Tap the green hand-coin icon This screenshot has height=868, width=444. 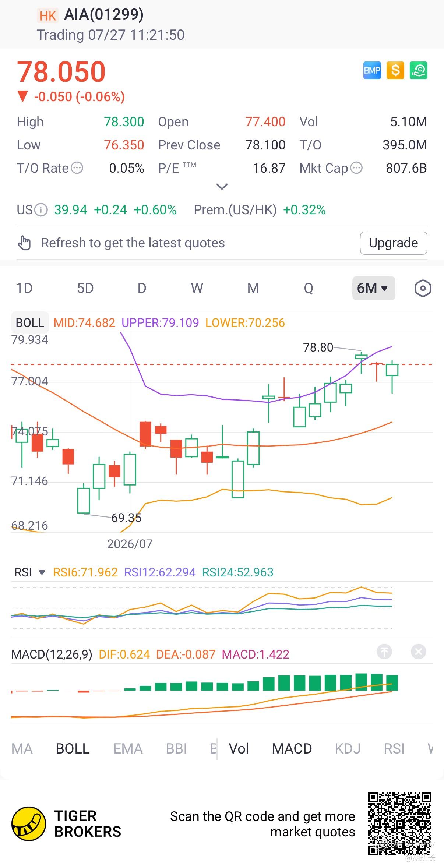coord(419,70)
